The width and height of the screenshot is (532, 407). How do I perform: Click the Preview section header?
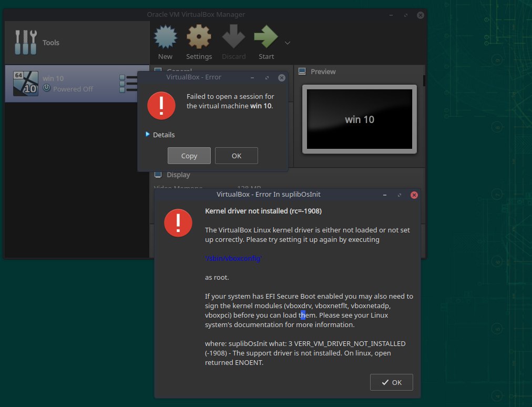[323, 72]
